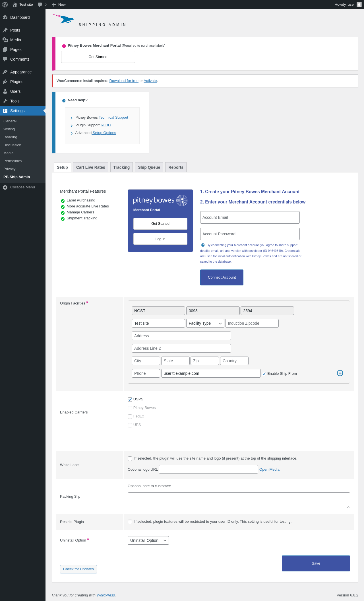364x601 pixels.
Task: Open the WordPress footer link
Action: (x=106, y=595)
